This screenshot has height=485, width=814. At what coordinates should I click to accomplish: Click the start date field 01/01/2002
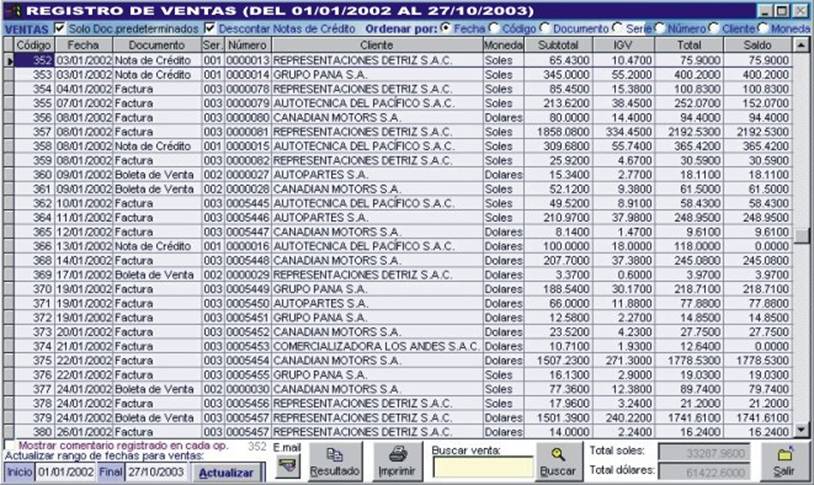(x=65, y=472)
